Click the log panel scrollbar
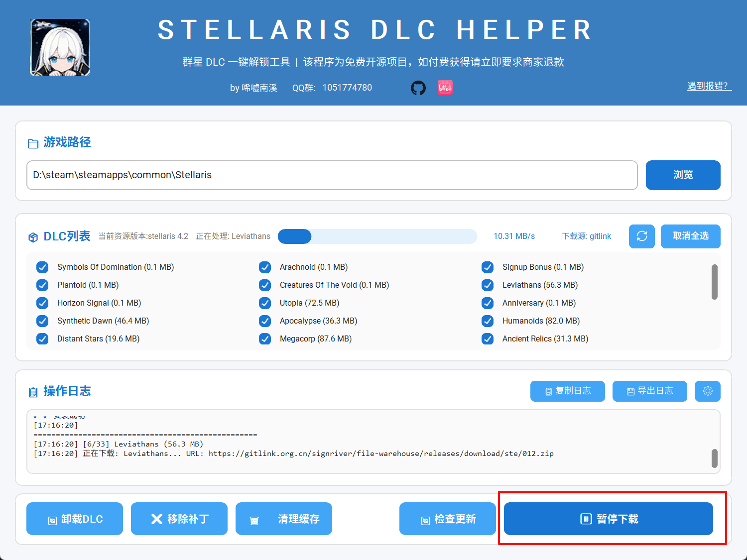 (x=715, y=458)
